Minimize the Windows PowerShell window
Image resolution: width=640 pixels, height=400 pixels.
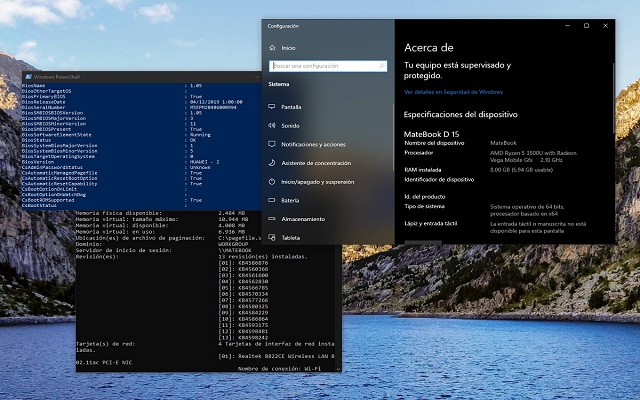tap(257, 77)
